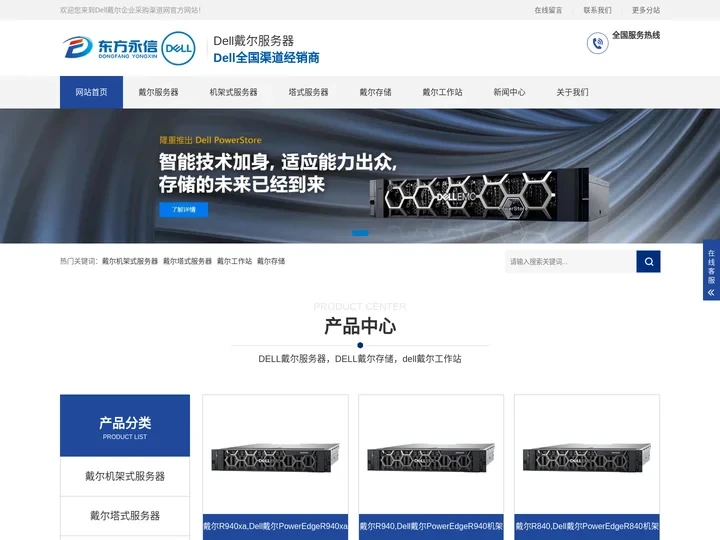Screen dimensions: 720x540
Task: Go to 网站首页 tab
Action: pos(91,92)
